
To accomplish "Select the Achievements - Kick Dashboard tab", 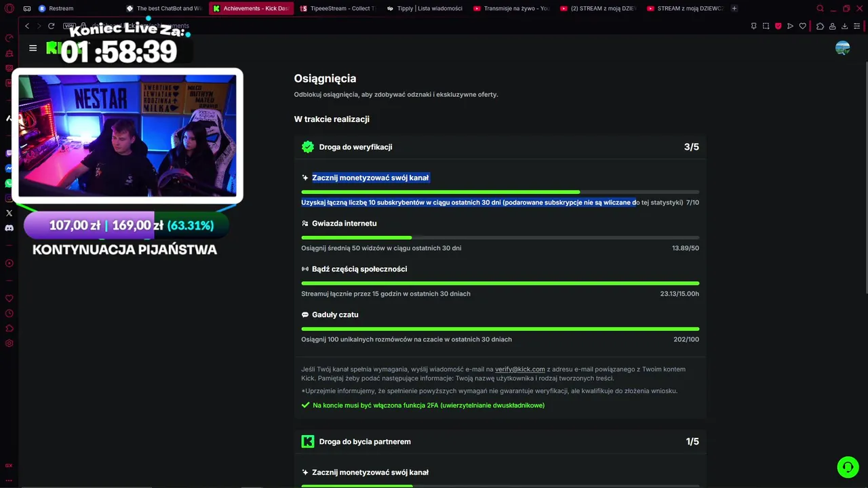I will [251, 9].
